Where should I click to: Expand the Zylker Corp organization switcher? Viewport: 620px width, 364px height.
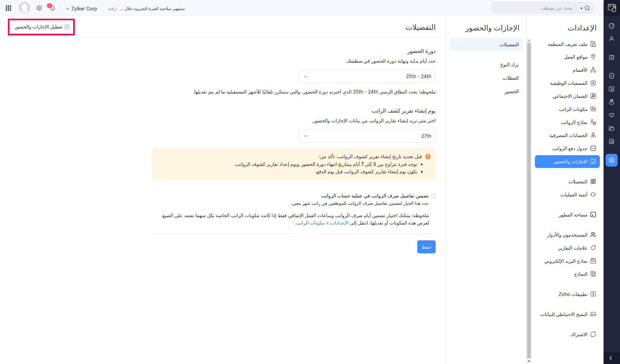pyautogui.click(x=81, y=9)
